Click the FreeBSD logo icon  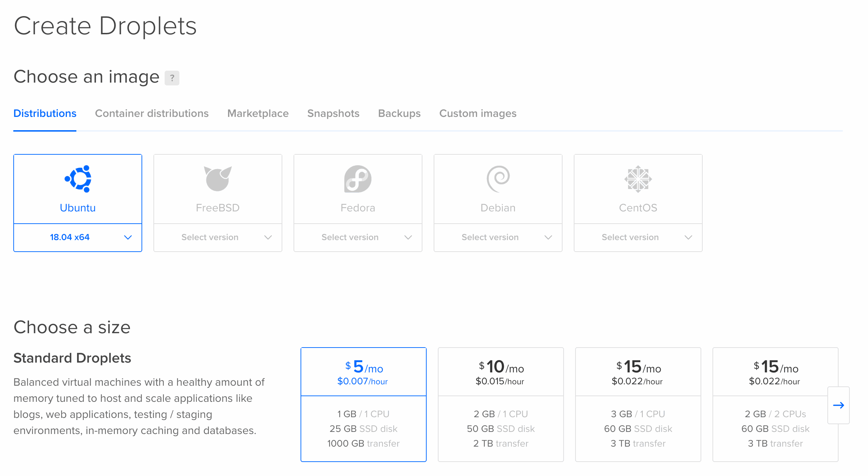pyautogui.click(x=218, y=179)
